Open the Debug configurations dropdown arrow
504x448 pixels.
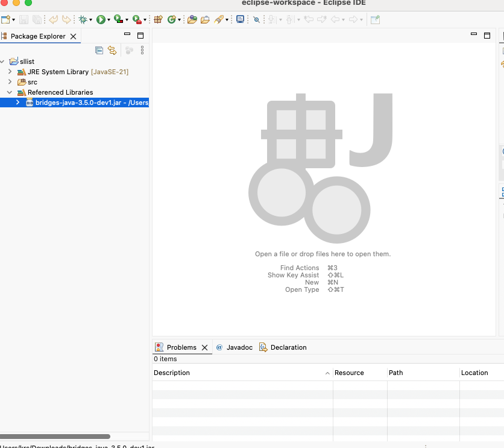(90, 20)
